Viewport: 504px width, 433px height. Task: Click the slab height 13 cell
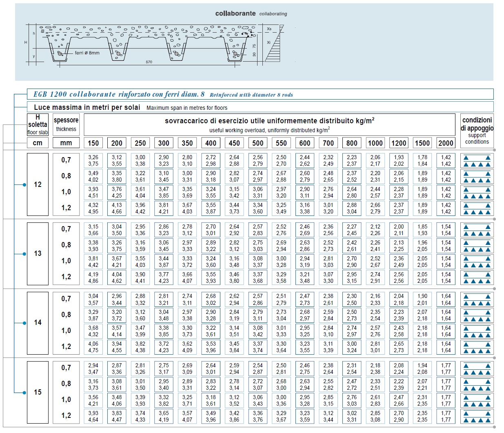pyautogui.click(x=38, y=254)
